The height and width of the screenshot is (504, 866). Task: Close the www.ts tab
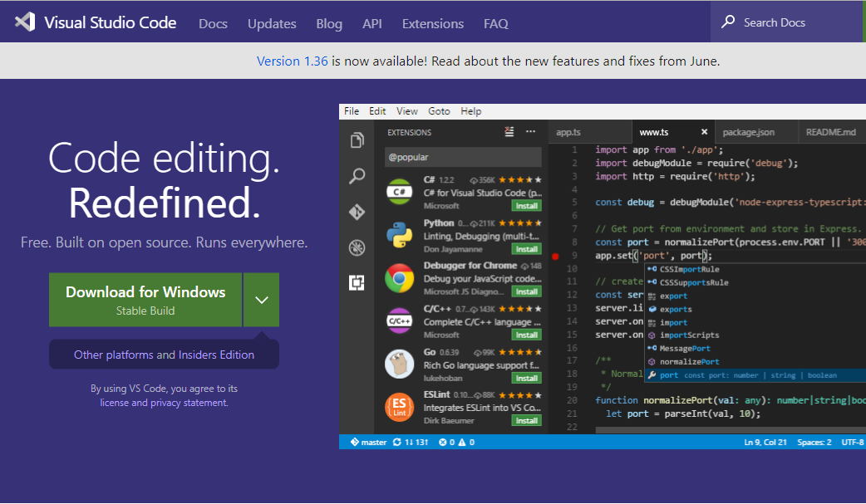tap(704, 132)
